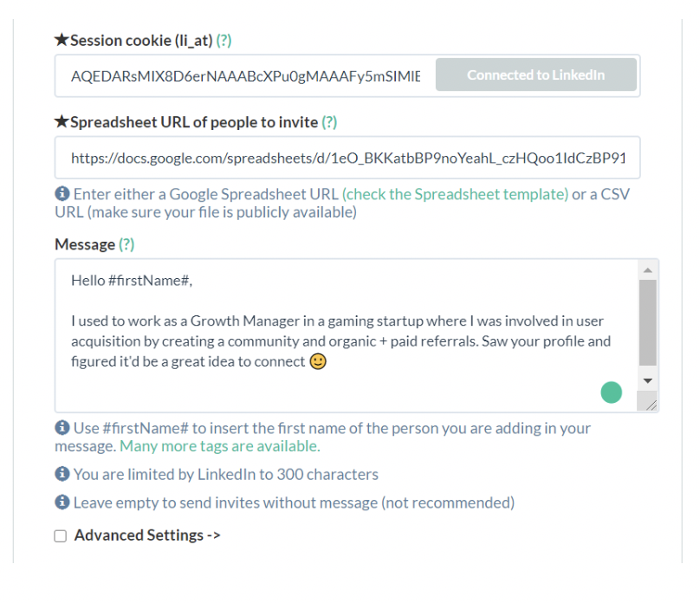The width and height of the screenshot is (700, 603).
Task: Click info icon beside Leave empty hint
Action: coord(62,502)
